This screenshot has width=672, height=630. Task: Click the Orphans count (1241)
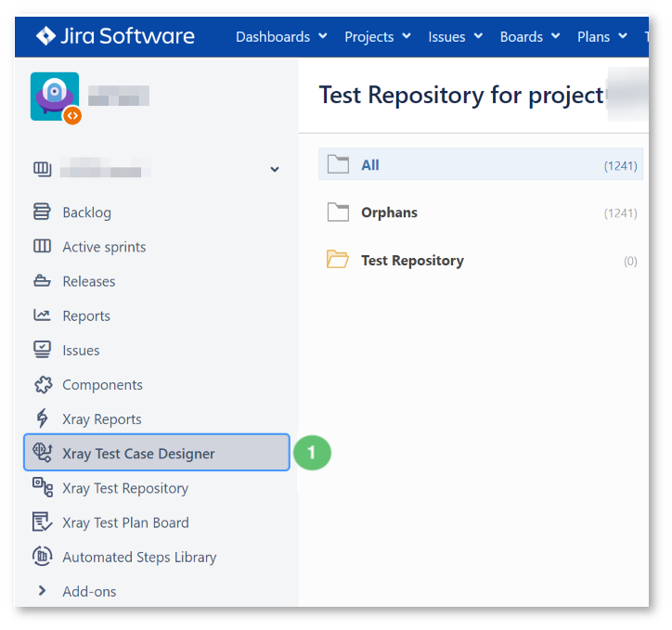pos(620,212)
